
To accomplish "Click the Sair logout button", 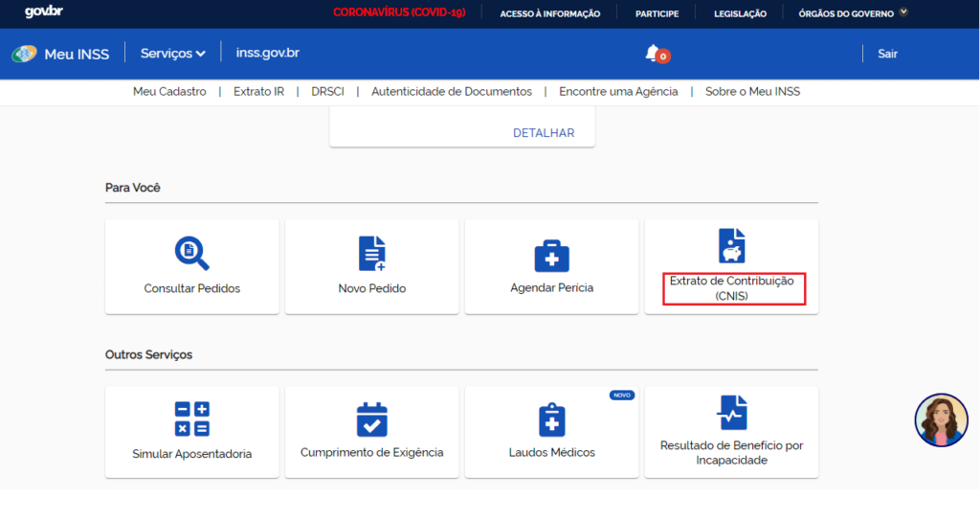I will [x=887, y=54].
